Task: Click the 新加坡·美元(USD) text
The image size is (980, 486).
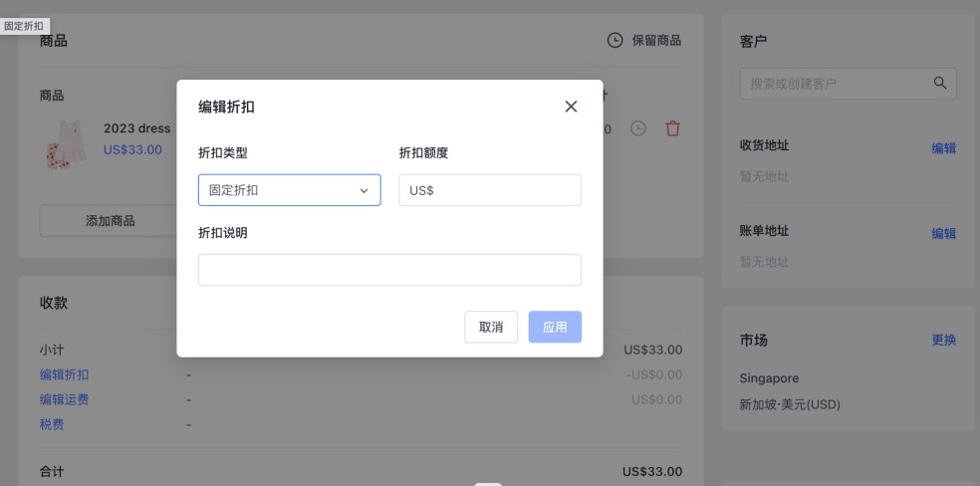Action: 790,404
